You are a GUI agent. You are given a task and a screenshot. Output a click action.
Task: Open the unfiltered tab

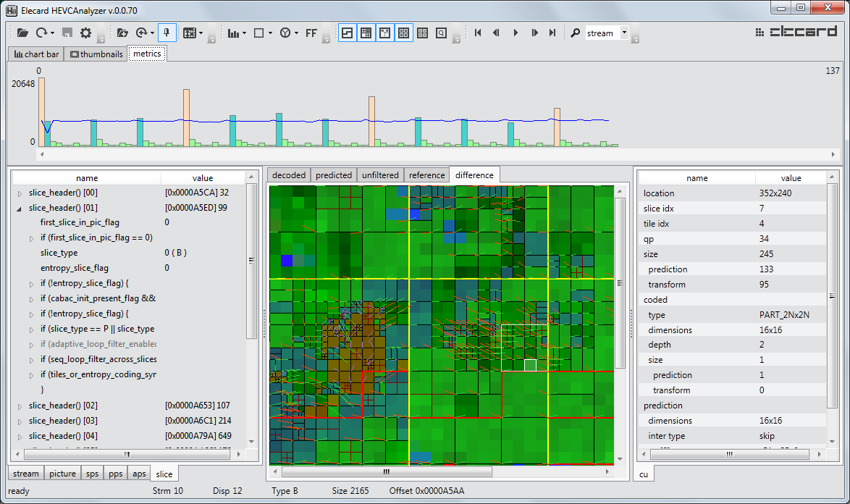[x=381, y=175]
